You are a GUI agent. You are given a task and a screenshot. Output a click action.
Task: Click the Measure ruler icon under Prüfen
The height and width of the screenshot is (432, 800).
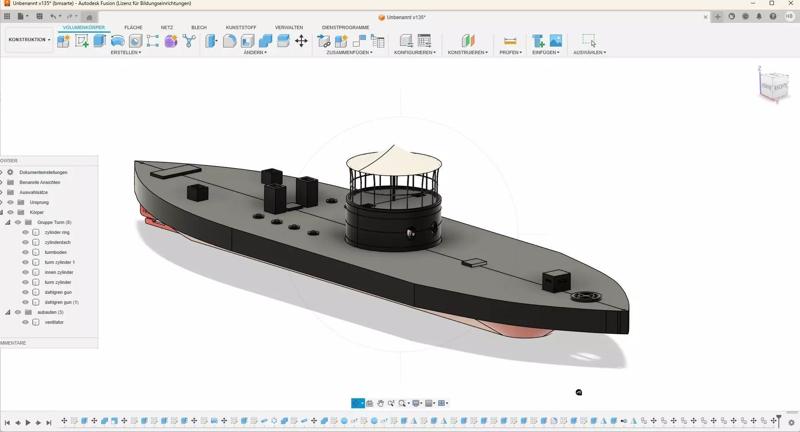click(510, 41)
